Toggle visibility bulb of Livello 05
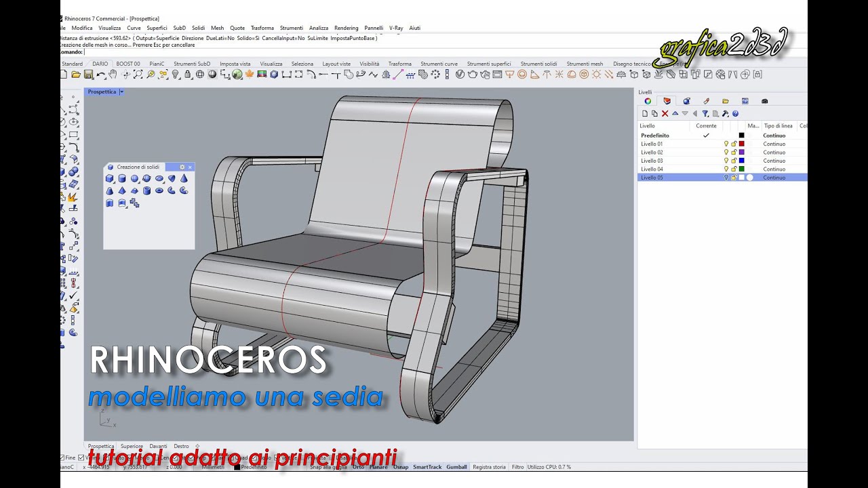The image size is (868, 488). click(726, 177)
